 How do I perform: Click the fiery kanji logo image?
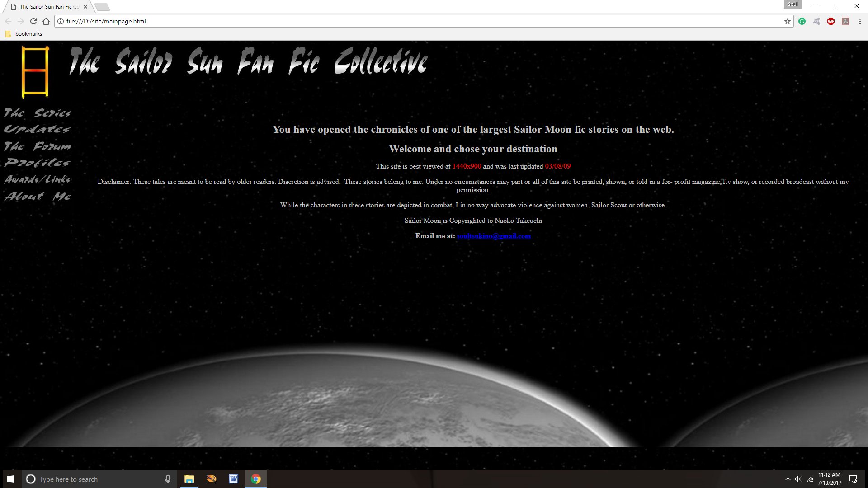click(35, 72)
